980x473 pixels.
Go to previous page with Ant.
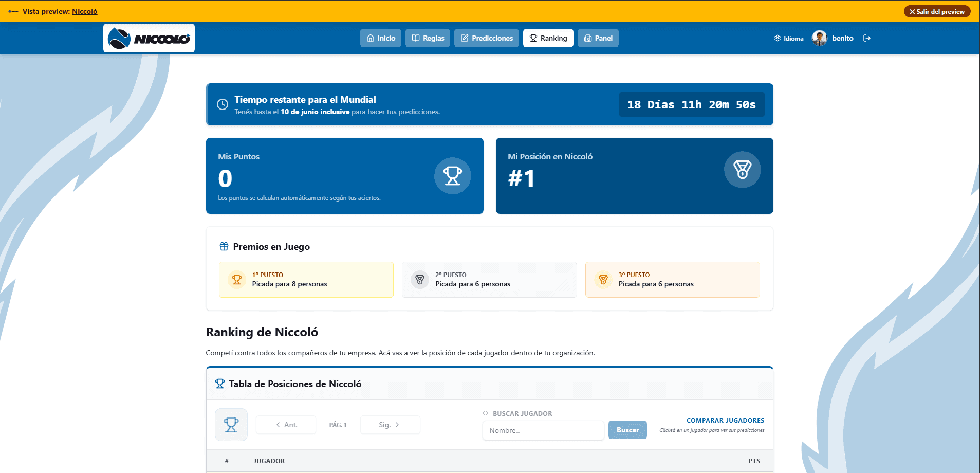click(x=286, y=425)
